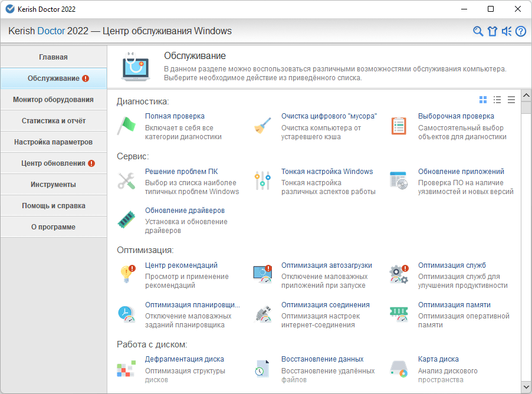Click the Kerish Doctor logo in title bar
The width and height of the screenshot is (532, 394).
click(10, 9)
